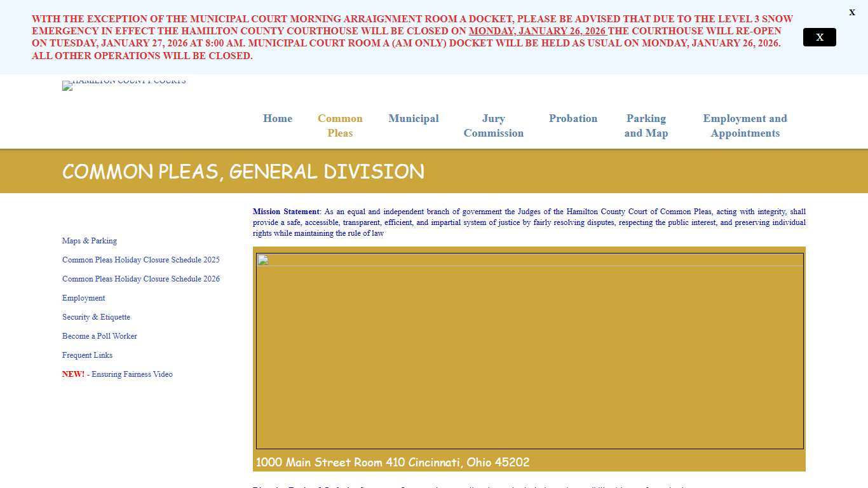Open the Parking and Map page
Image resolution: width=868 pixels, height=488 pixels.
(646, 126)
